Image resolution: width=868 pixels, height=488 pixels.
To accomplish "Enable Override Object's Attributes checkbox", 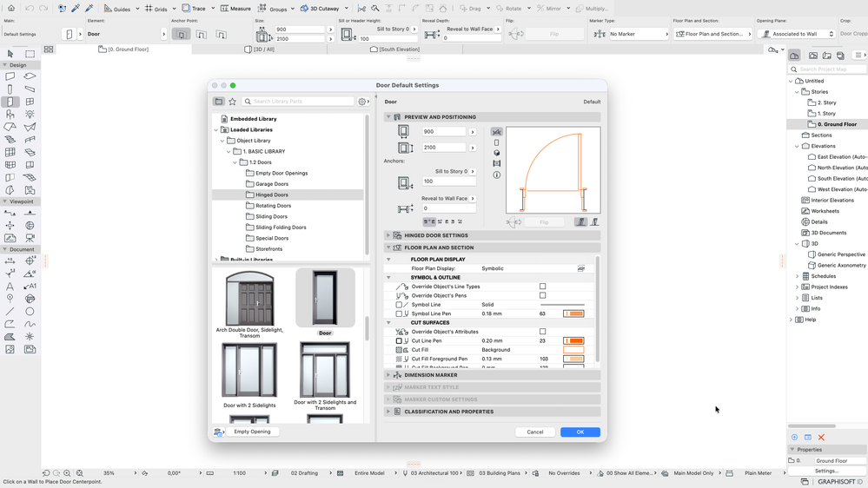I will 542,332.
